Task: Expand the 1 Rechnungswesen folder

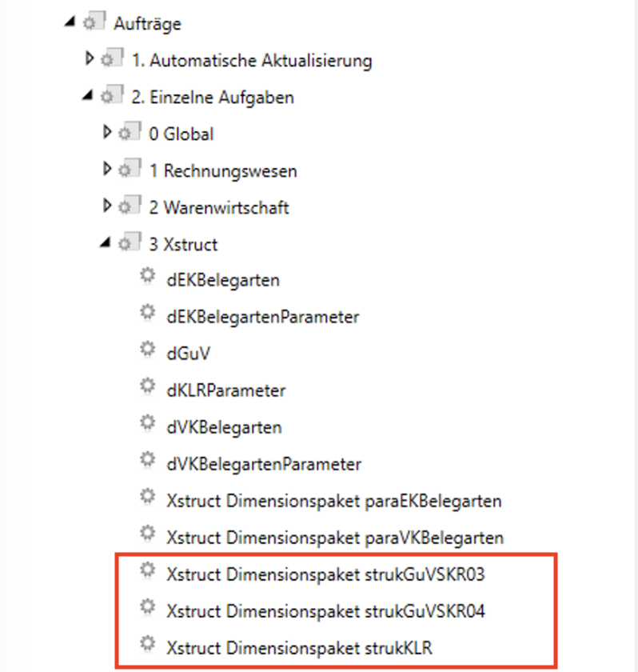Action: (x=107, y=170)
